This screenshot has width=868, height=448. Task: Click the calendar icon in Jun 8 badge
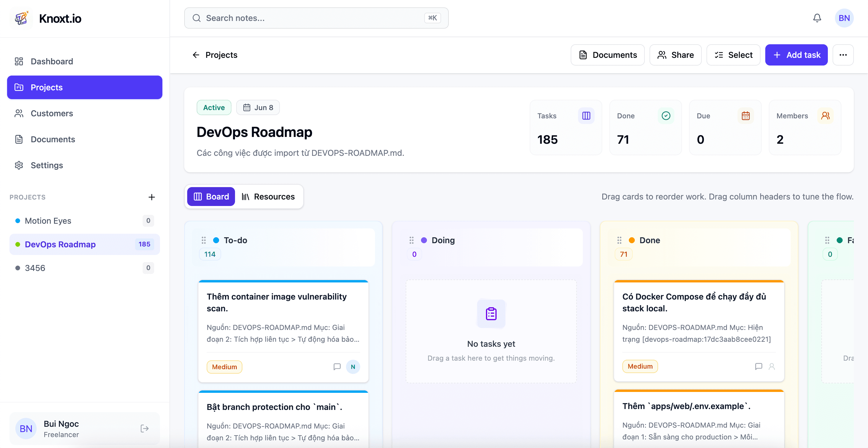[247, 107]
